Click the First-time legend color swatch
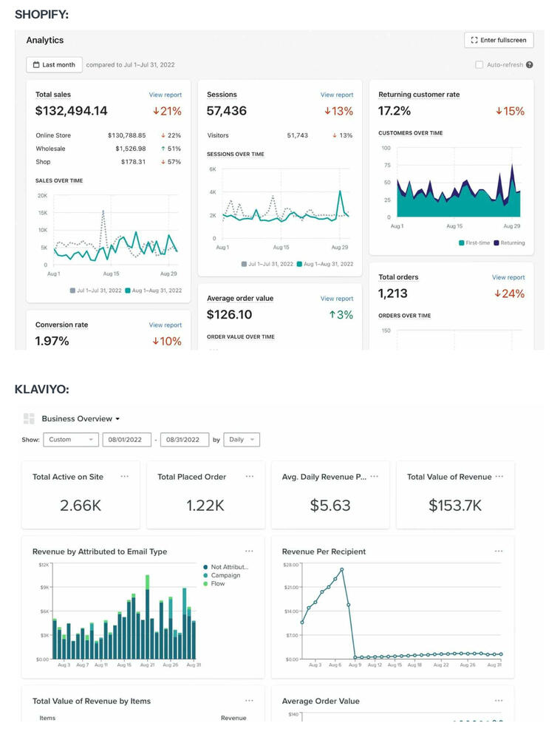The width and height of the screenshot is (560, 743). pos(462,243)
